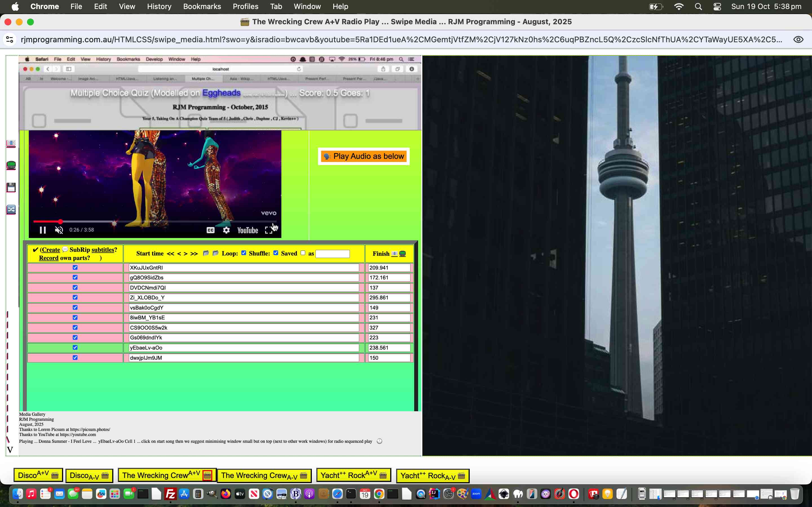
Task: Enable the Saved checkbox
Action: coord(303,253)
